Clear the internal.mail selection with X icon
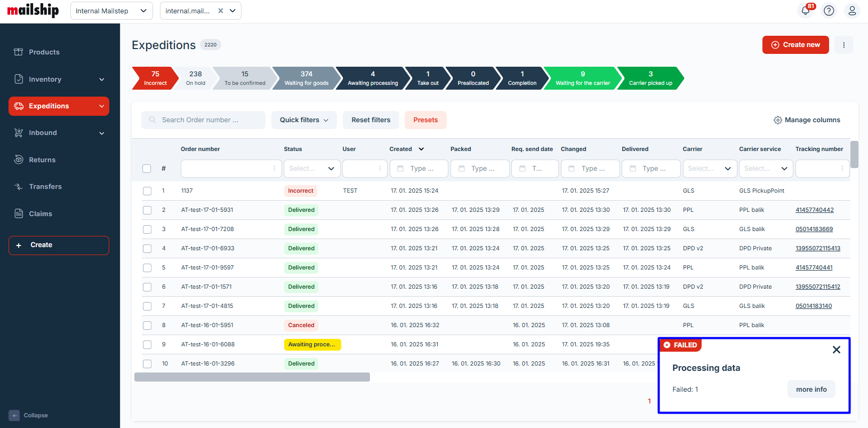The width and height of the screenshot is (868, 428). (x=221, y=11)
